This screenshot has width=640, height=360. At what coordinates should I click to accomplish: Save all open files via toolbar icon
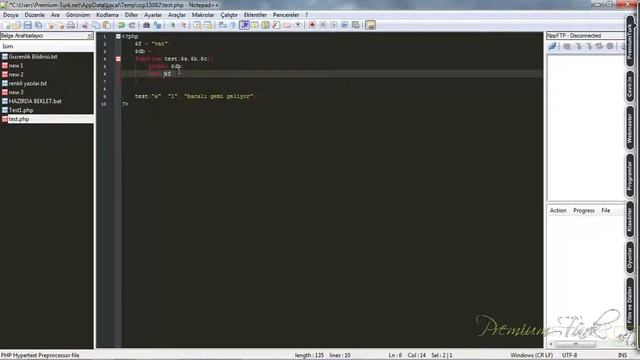click(x=38, y=25)
